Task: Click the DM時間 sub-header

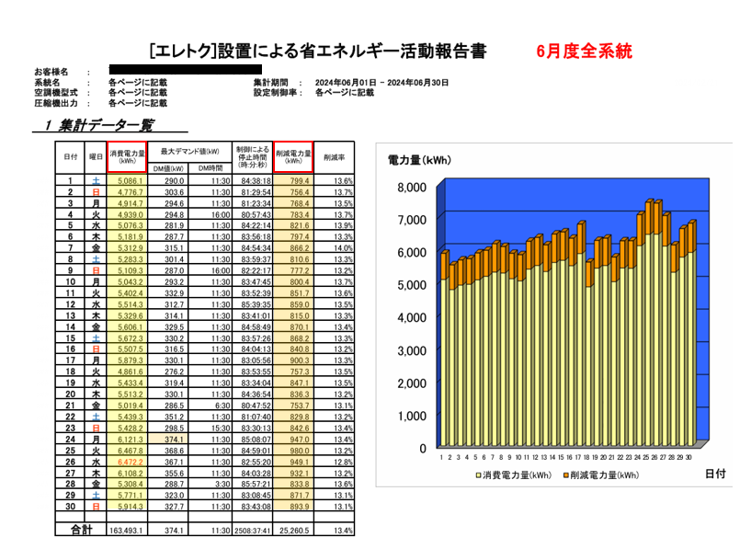Action: [211, 168]
